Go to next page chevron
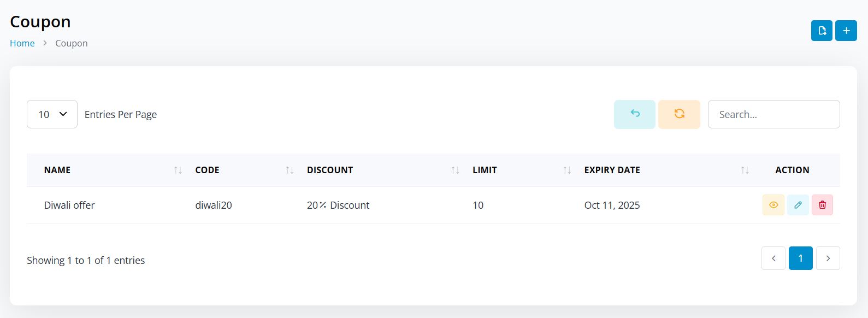Image resolution: width=868 pixels, height=318 pixels. pyautogui.click(x=828, y=258)
